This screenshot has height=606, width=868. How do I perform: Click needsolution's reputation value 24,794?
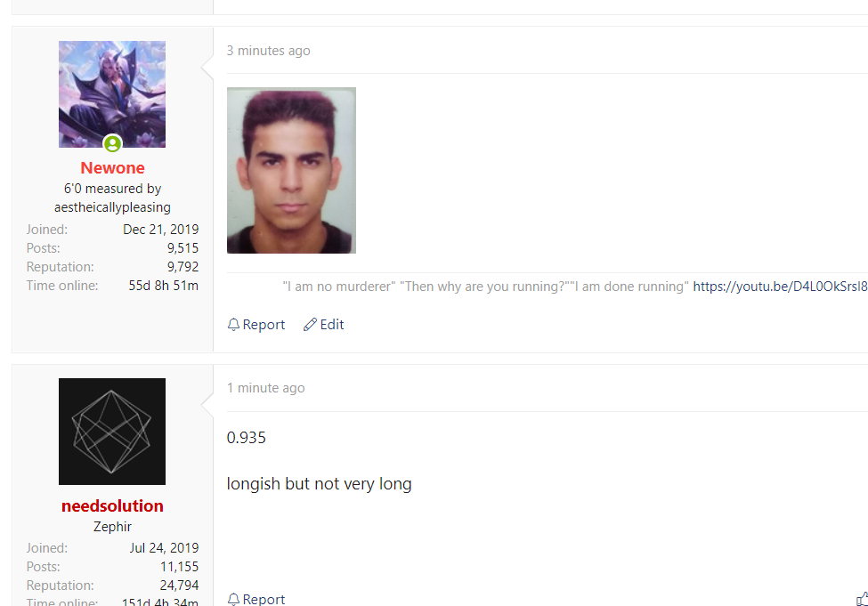pos(179,586)
